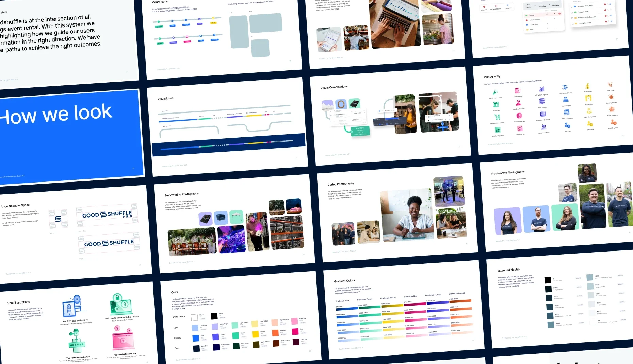633x364 pixels.
Task: Click the B700-B500 blue gradient bar
Action: click(347, 309)
